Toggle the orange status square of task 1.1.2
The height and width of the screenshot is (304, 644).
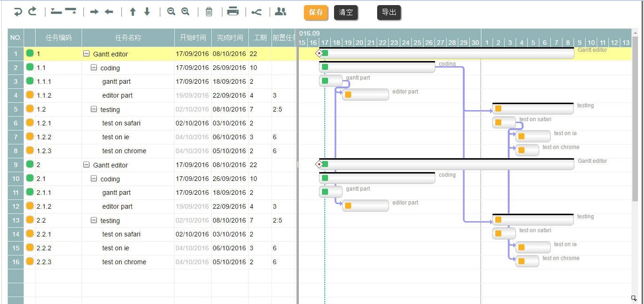click(30, 95)
